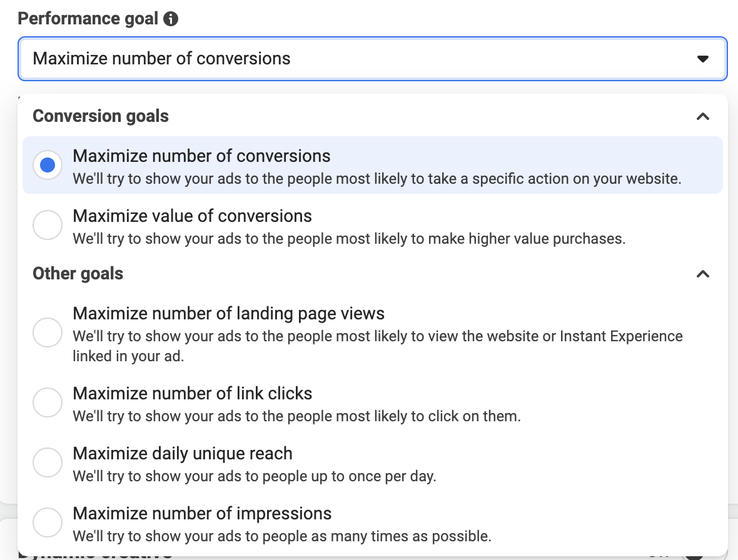Open the Performance goal dropdown arrow
This screenshot has height=560, width=738.
[703, 59]
